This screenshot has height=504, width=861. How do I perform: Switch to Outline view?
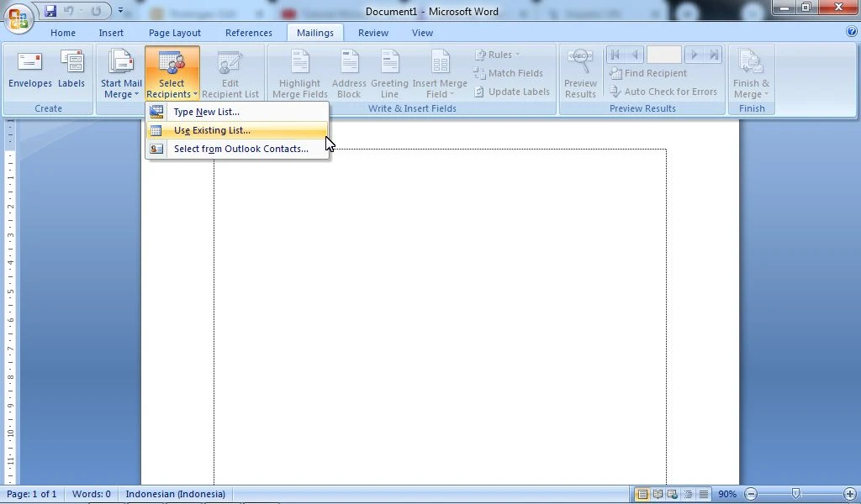pos(688,494)
